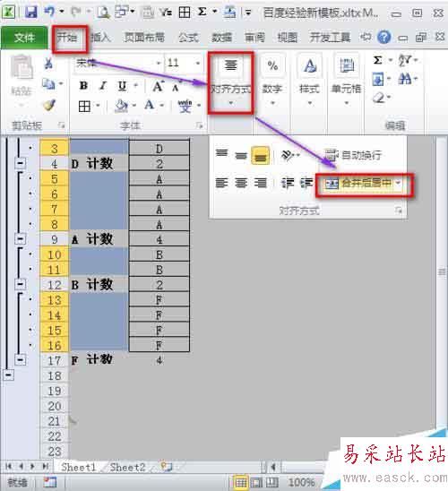This screenshot has width=448, height=491.
Task: Open Find and Select binoculars
Action: point(404,79)
